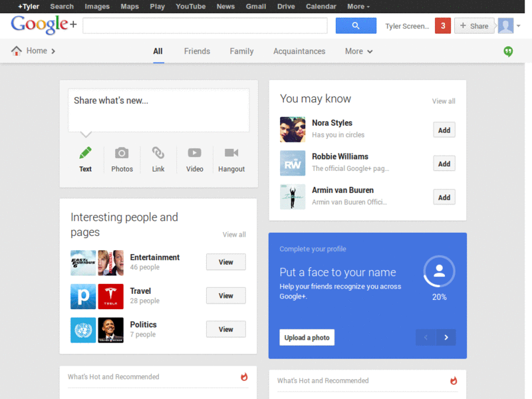Add Nora Styles to circles
The width and height of the screenshot is (532, 399).
pyautogui.click(x=444, y=130)
